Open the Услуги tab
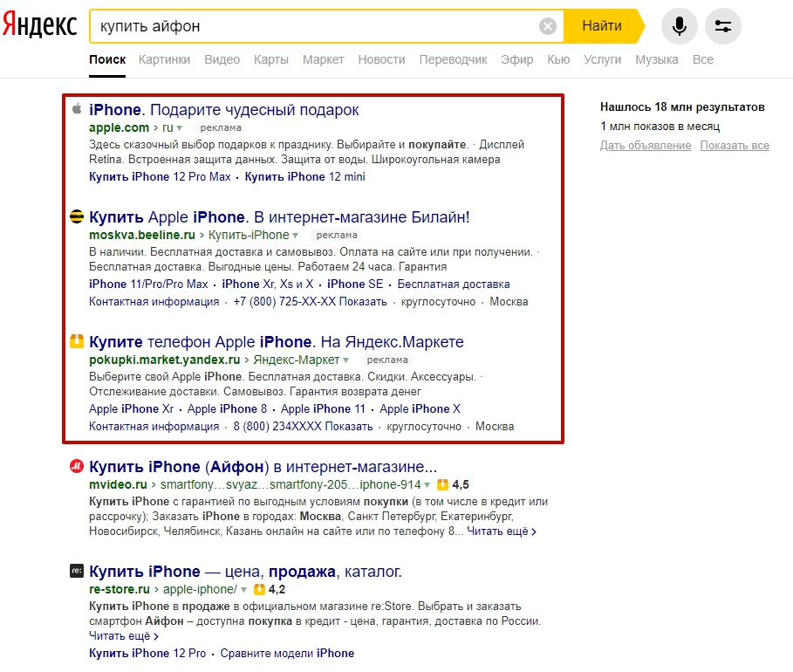 coord(602,59)
